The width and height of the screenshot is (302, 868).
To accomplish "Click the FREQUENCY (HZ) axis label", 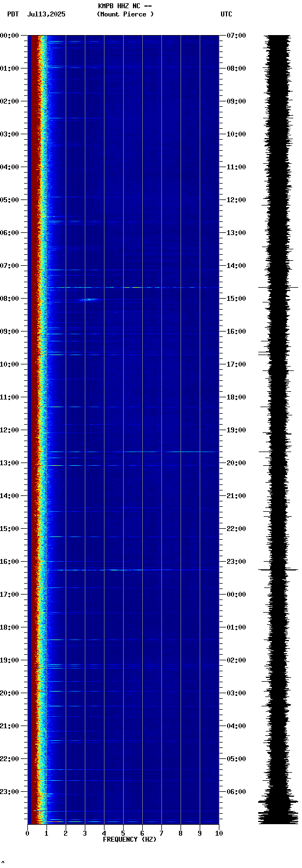I will click(x=130, y=840).
